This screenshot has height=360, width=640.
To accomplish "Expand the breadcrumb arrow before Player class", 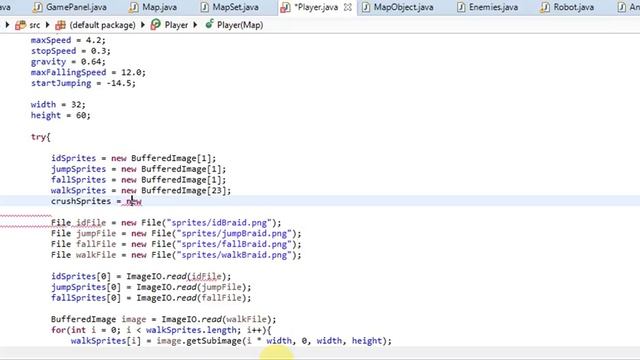I will 143,25.
